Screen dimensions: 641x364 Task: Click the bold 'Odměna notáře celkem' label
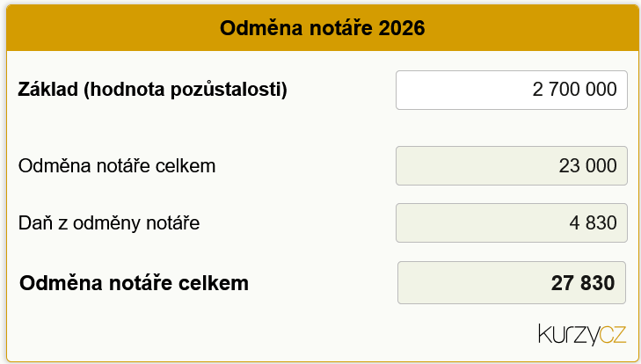(134, 283)
